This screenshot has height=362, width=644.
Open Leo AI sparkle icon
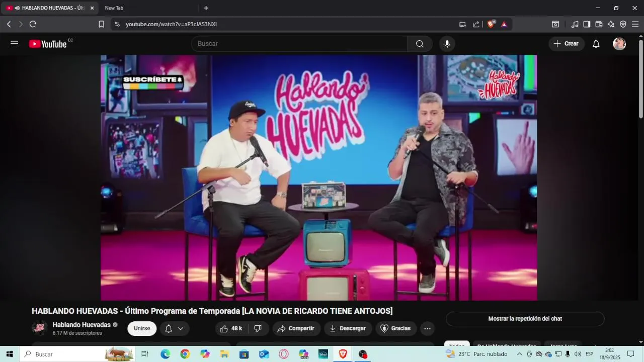[x=611, y=24]
